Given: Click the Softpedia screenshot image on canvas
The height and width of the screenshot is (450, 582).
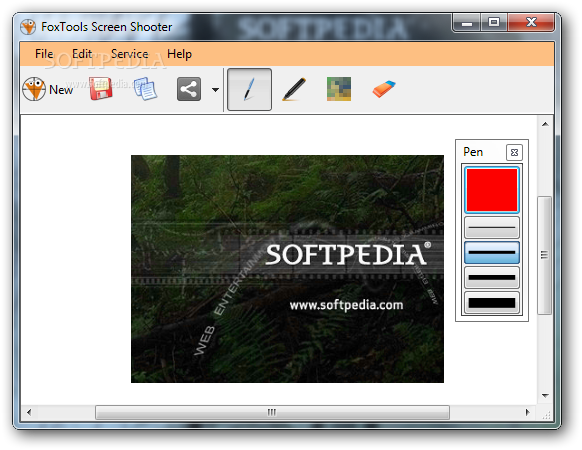Looking at the screenshot, I should coord(287,269).
